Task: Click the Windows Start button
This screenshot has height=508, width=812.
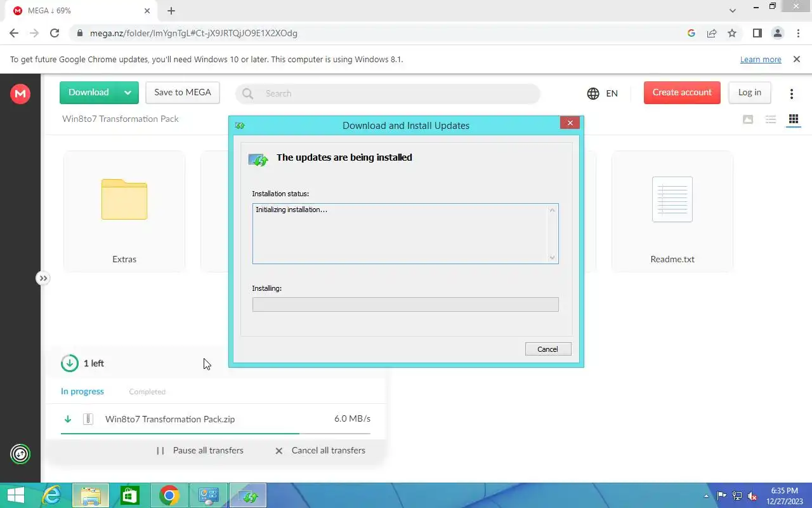Action: tap(16, 495)
